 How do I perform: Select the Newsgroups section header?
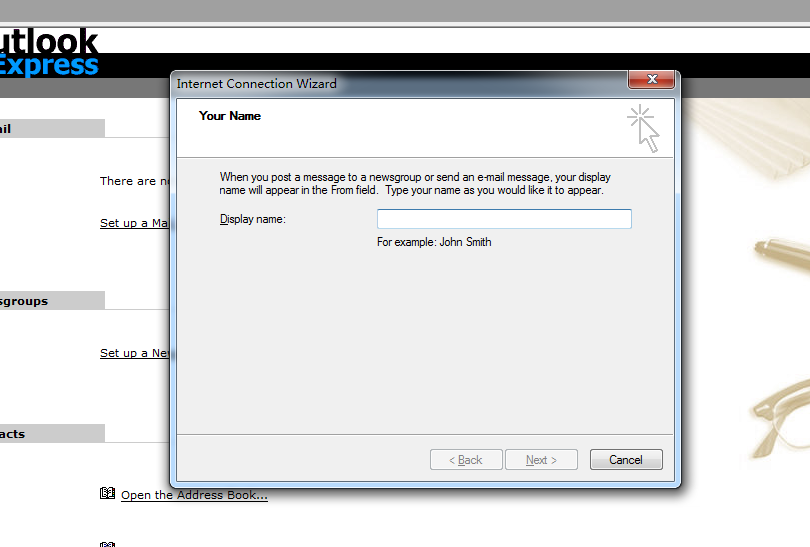(50, 301)
